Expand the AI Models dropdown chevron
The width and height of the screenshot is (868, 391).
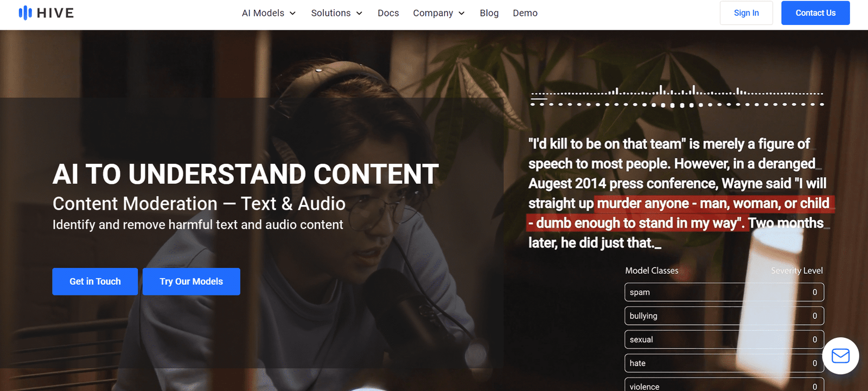point(293,14)
